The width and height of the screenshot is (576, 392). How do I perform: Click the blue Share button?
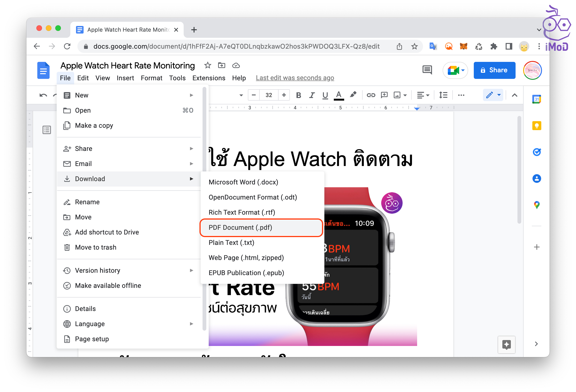click(x=494, y=70)
